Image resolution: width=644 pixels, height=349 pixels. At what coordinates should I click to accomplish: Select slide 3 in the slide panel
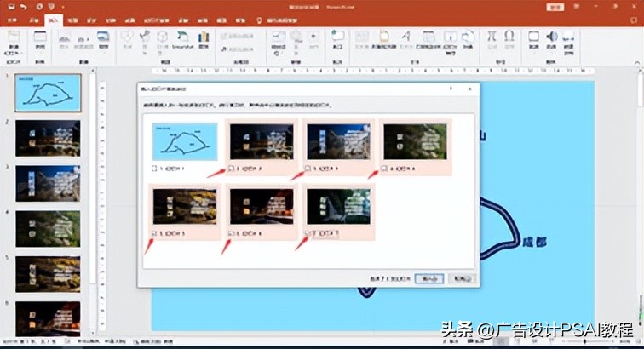[x=48, y=184]
